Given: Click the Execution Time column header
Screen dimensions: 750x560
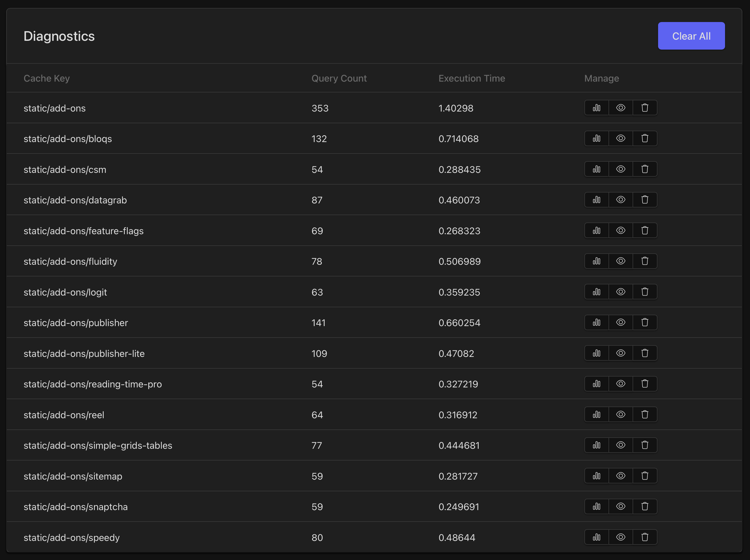Looking at the screenshot, I should pyautogui.click(x=472, y=78).
